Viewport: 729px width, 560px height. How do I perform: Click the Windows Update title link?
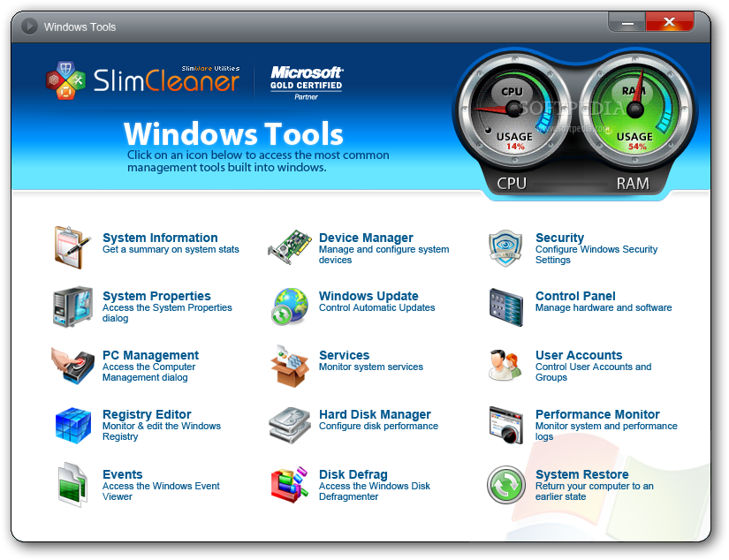tap(368, 296)
